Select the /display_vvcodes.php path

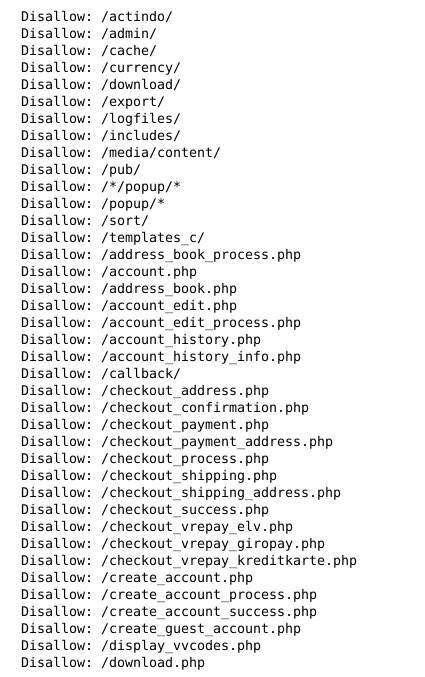pos(181,645)
